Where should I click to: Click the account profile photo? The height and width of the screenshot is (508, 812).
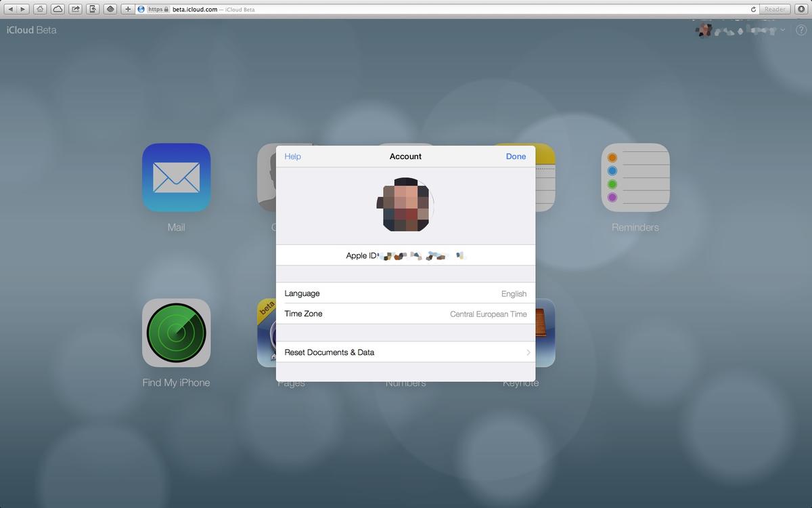tap(406, 205)
